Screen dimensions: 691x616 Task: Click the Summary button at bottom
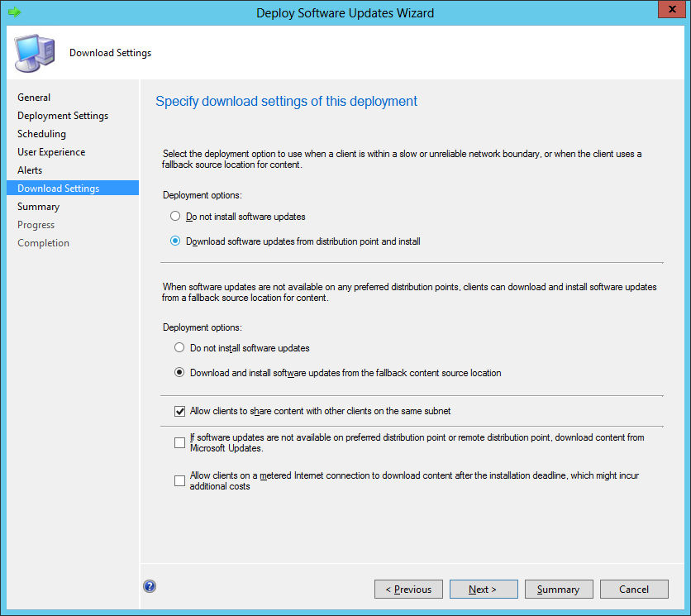(558, 590)
